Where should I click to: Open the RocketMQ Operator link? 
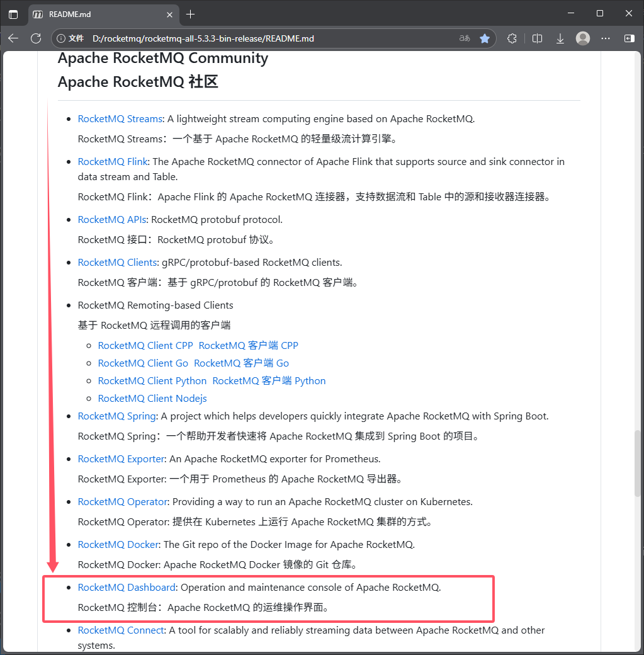tap(122, 501)
